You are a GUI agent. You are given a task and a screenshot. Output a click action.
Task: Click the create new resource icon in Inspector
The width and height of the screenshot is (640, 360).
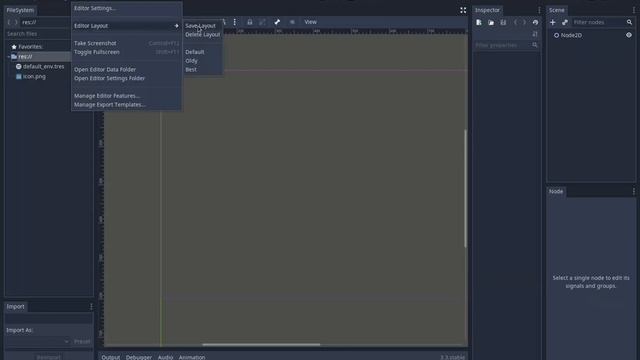point(479,22)
